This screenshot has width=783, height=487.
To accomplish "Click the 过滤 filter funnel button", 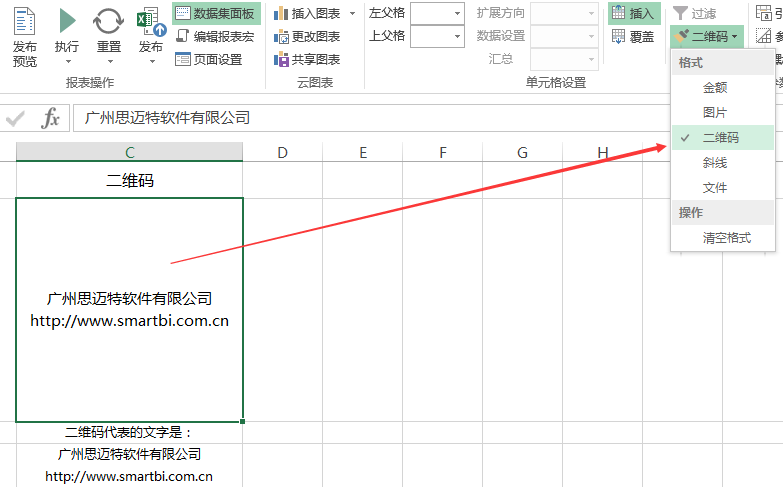I will 695,13.
